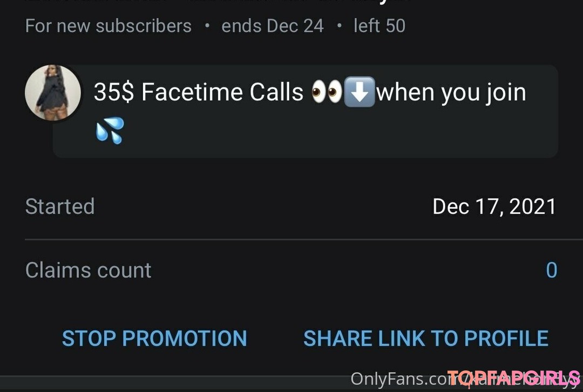The image size is (583, 392).
Task: Select the Started date Dec 17, 2021
Action: pos(494,206)
